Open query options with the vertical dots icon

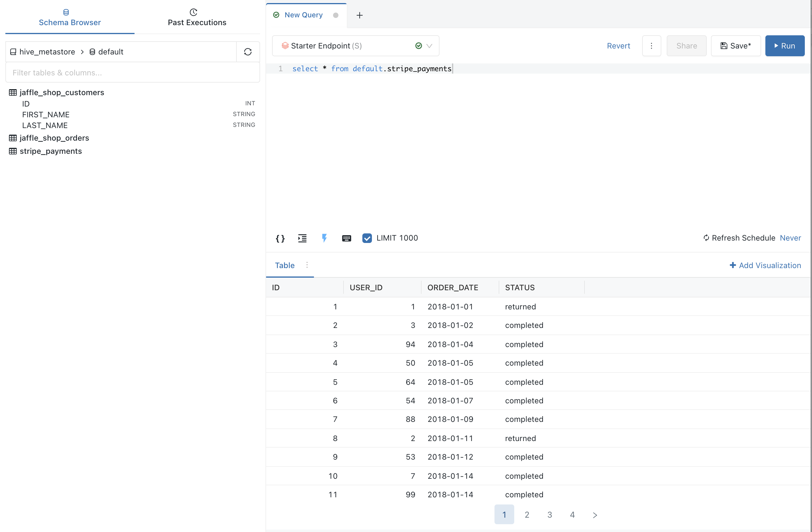point(652,46)
